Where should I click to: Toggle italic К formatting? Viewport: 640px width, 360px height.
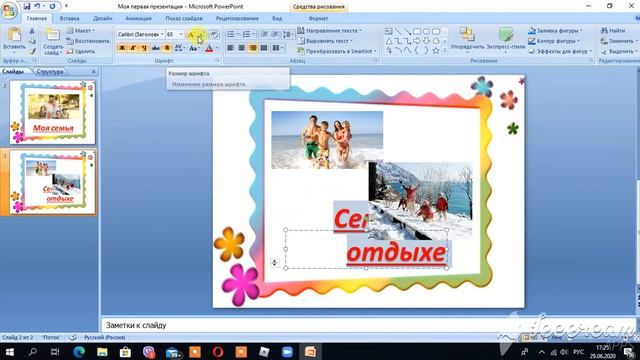[x=133, y=48]
